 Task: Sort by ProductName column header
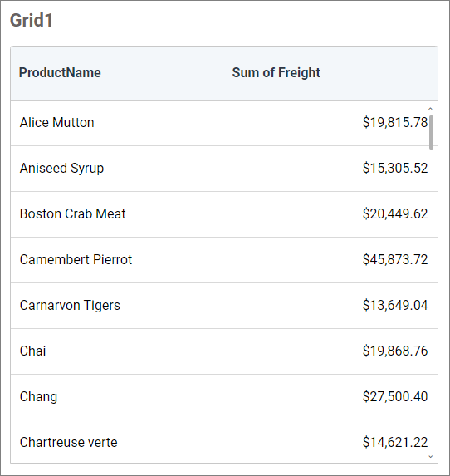pos(60,73)
